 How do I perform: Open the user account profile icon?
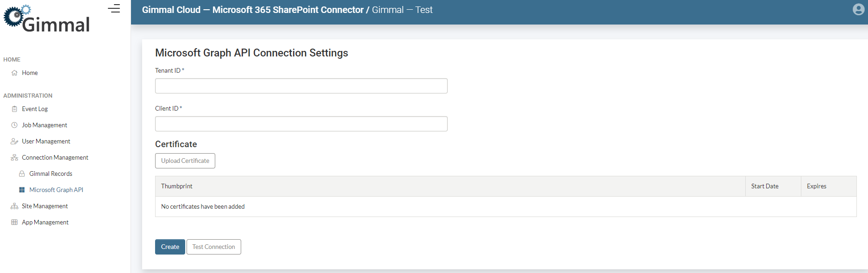coord(858,10)
